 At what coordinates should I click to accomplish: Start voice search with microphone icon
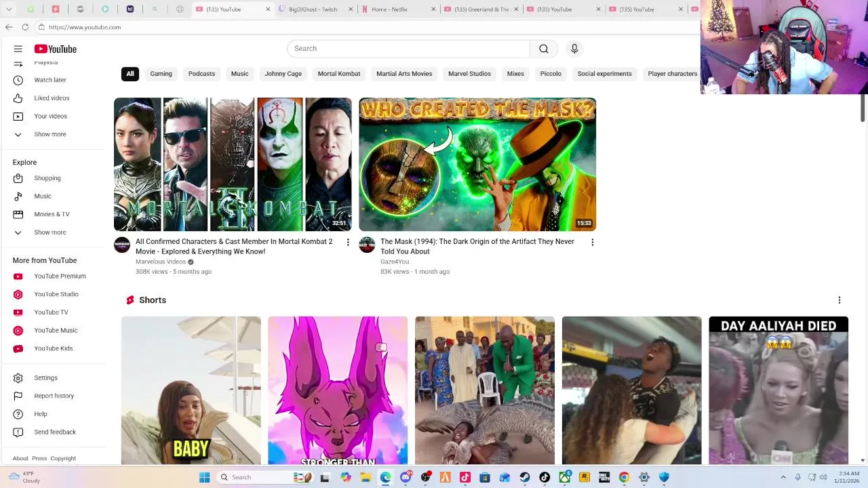[574, 49]
